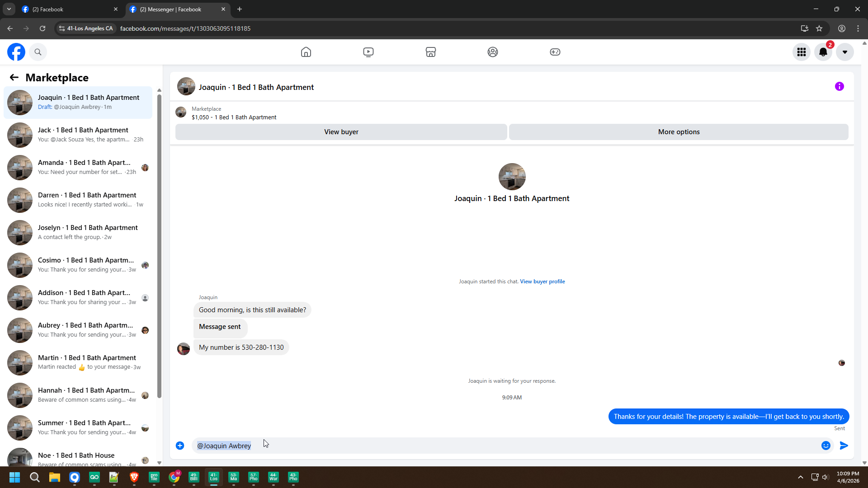Expand the tab search dropdown
Screen dimensions: 868x488
click(x=9, y=9)
